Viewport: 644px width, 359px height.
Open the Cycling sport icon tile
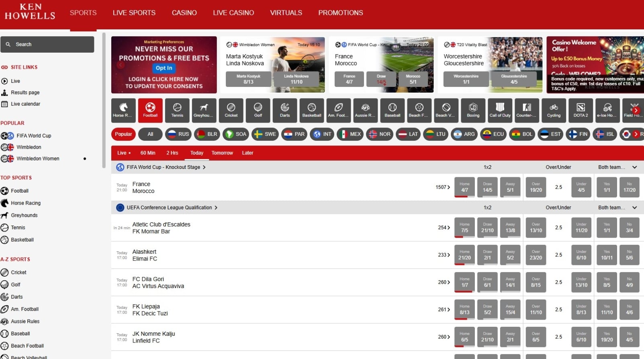pyautogui.click(x=554, y=110)
